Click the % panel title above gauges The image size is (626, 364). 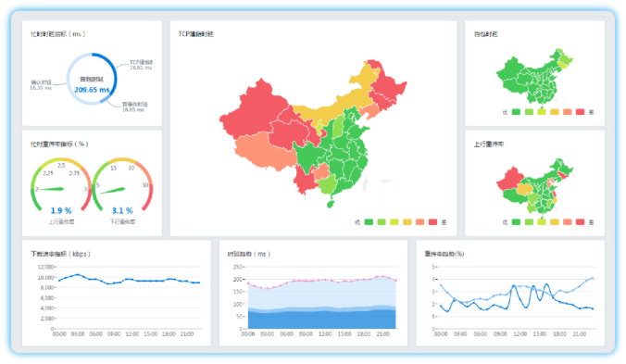pos(59,144)
